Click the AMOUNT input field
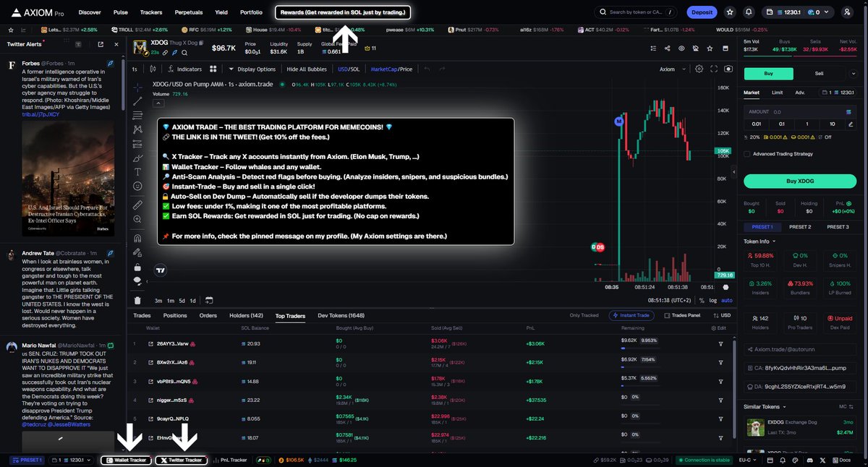 (x=799, y=112)
